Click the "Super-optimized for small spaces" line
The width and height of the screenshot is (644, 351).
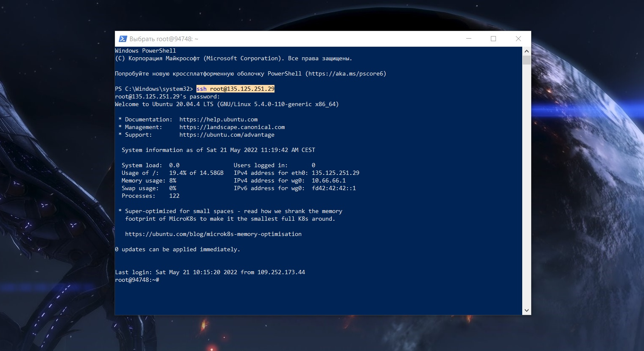tap(230, 211)
